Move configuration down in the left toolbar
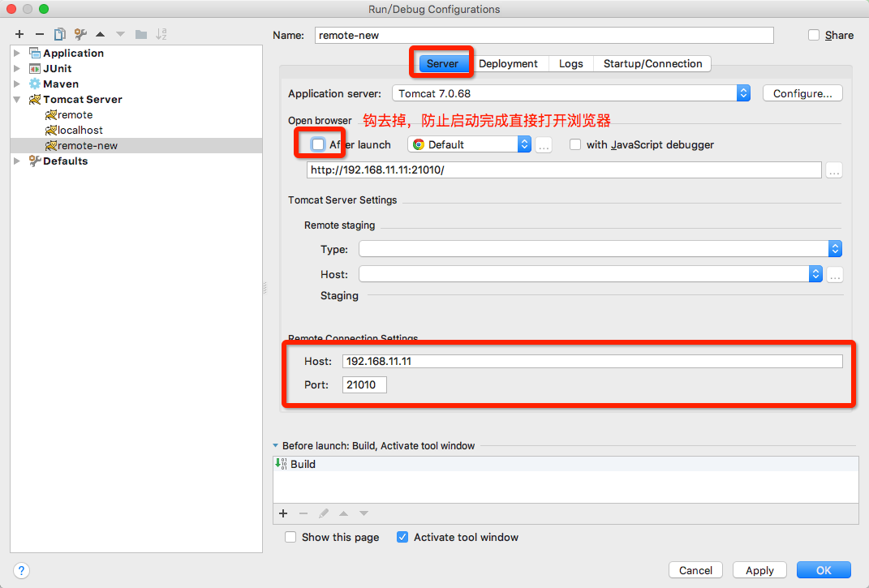The image size is (869, 588). click(120, 34)
